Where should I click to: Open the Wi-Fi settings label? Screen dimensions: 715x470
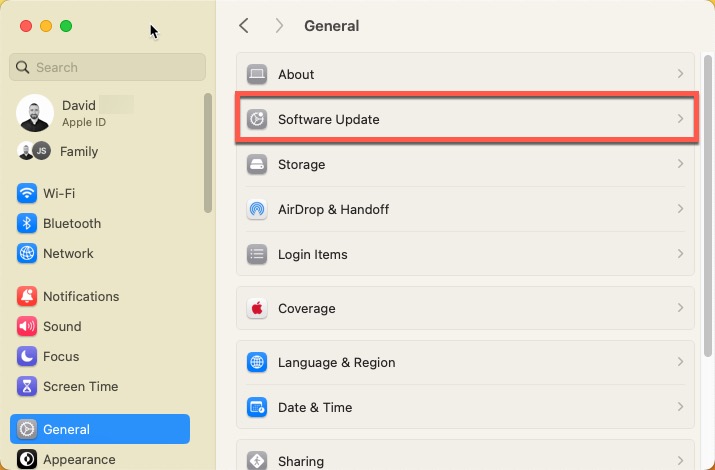[x=59, y=193]
